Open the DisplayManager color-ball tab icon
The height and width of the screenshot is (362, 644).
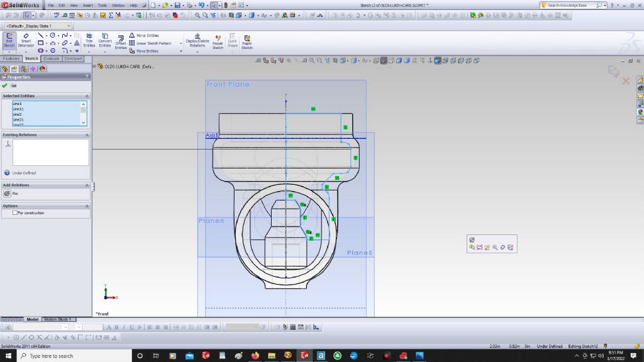click(x=42, y=69)
